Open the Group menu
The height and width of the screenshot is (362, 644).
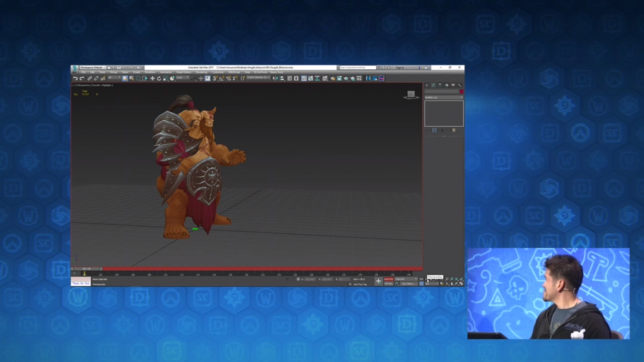(x=114, y=72)
